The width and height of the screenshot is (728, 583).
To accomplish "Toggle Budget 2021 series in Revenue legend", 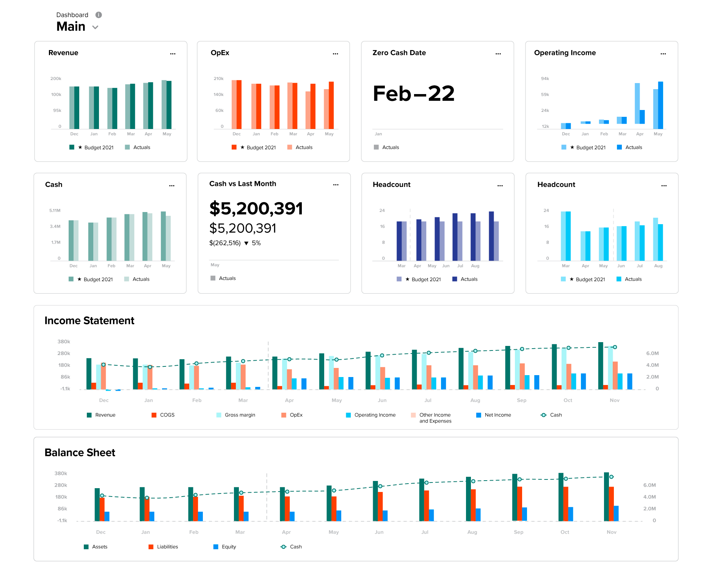I will (x=98, y=148).
